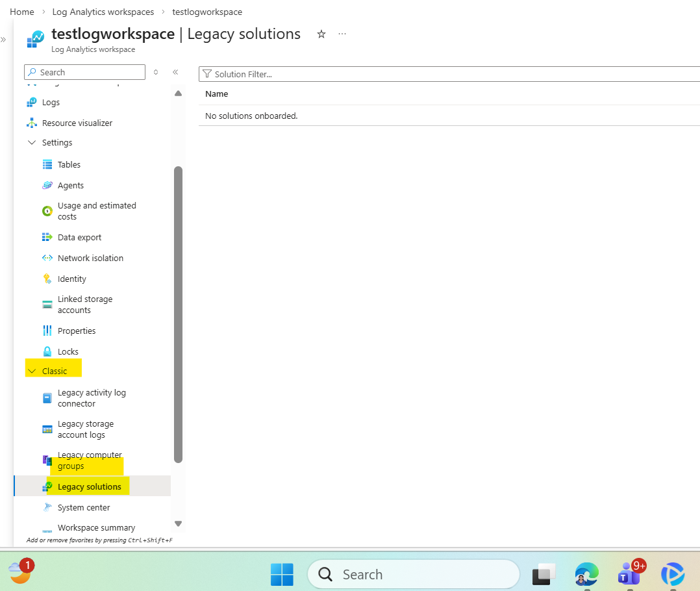Click the sidebar scrollbar thumb

pyautogui.click(x=178, y=315)
